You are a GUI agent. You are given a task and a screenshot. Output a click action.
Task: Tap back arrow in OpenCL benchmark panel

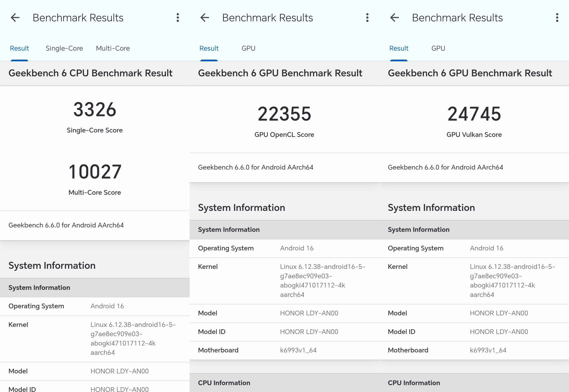point(205,18)
